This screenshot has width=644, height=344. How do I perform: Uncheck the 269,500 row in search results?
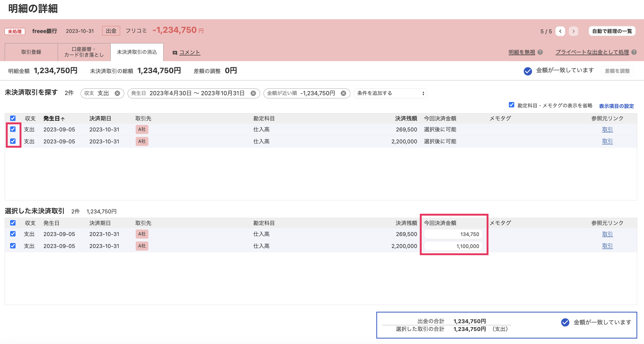pos(13,129)
